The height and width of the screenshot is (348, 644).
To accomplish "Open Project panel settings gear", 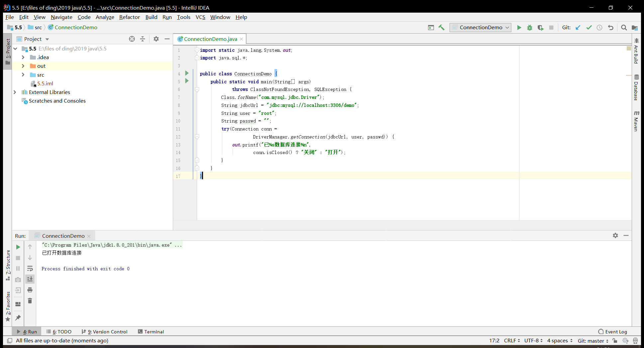I will (156, 39).
